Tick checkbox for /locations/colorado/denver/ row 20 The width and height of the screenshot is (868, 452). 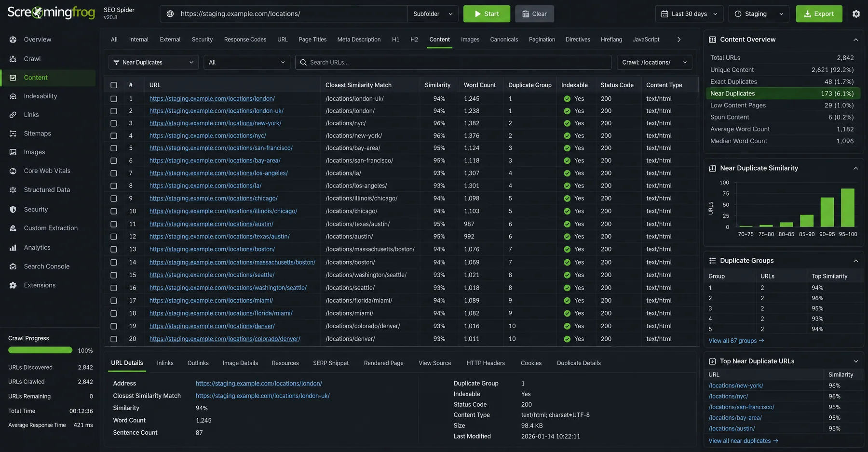[x=114, y=339]
